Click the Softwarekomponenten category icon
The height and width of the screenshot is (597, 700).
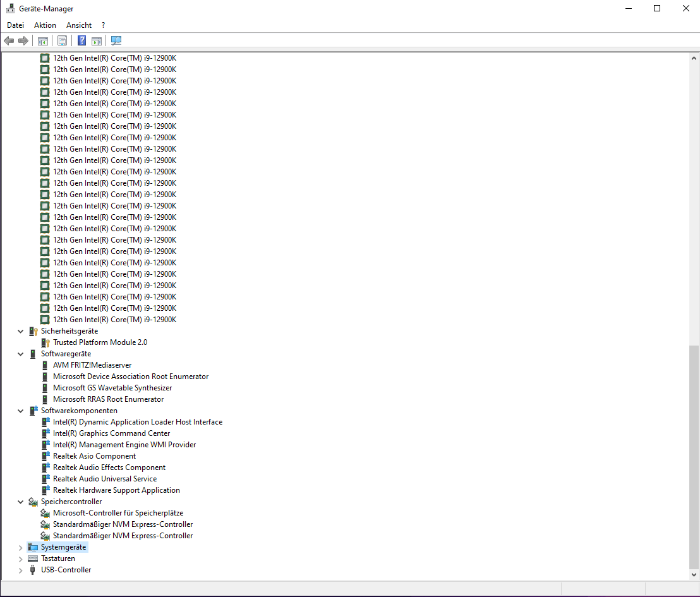(33, 411)
